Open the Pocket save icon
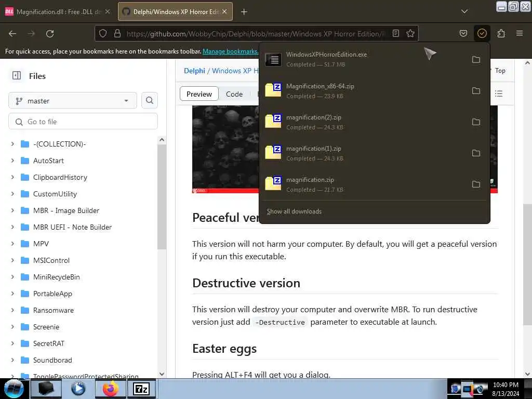532x399 pixels. point(463,33)
